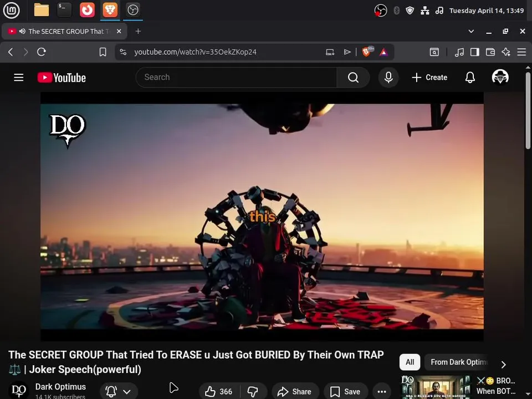Click the OBS recording tray icon
The height and width of the screenshot is (399, 532).
point(381,11)
